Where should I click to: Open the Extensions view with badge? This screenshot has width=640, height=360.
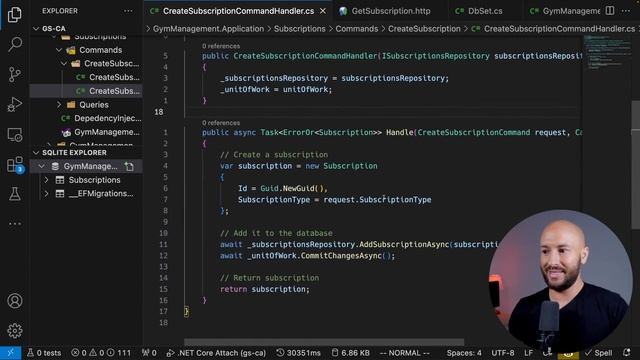point(15,165)
